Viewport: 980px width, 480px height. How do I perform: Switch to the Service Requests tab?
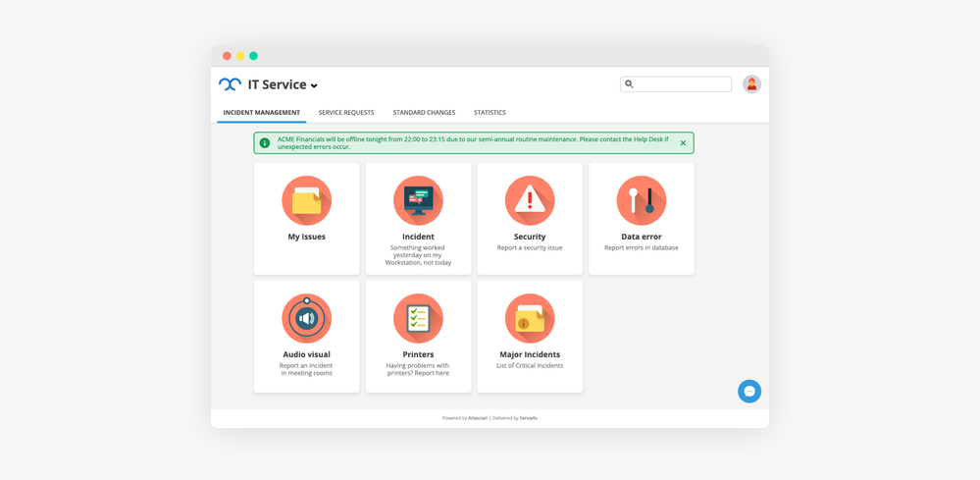[346, 113]
